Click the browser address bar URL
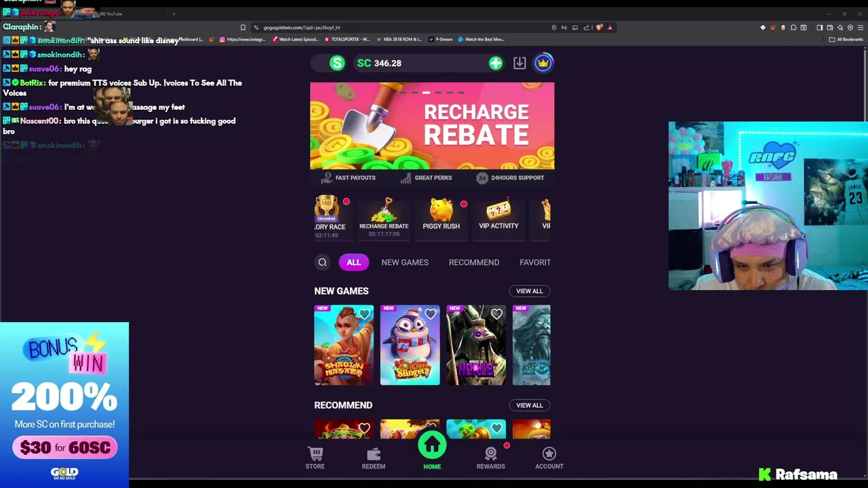The image size is (868, 488). [302, 28]
